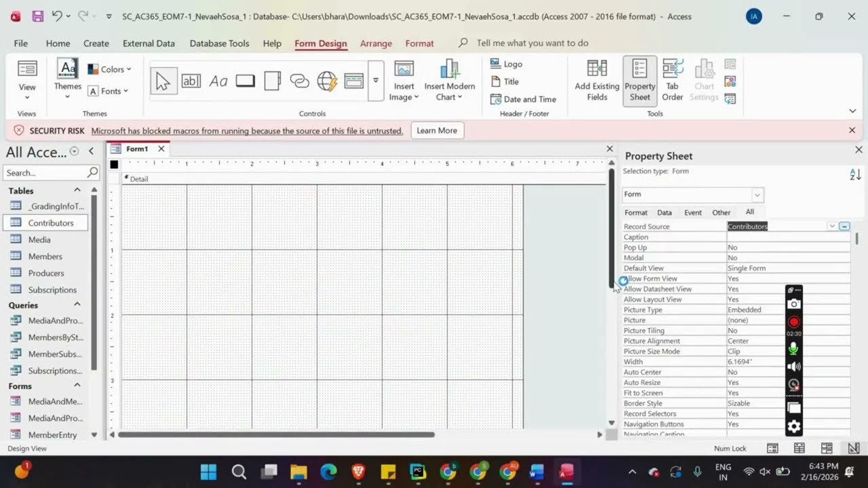Expand the Controls gallery more arrow
The width and height of the screenshot is (868, 488).
point(376,81)
